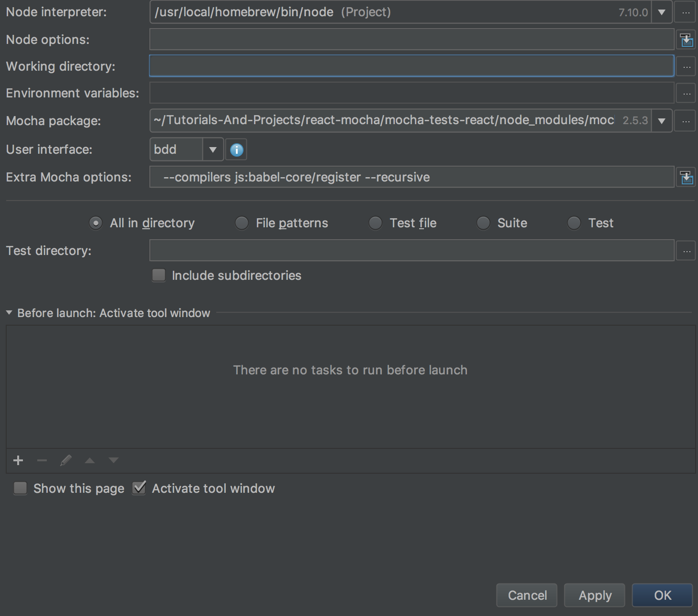
Task: Add a before launch task with plus
Action: [x=18, y=460]
